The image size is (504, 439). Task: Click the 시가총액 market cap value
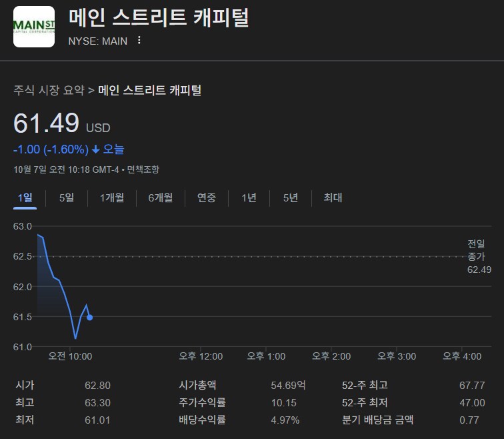289,385
